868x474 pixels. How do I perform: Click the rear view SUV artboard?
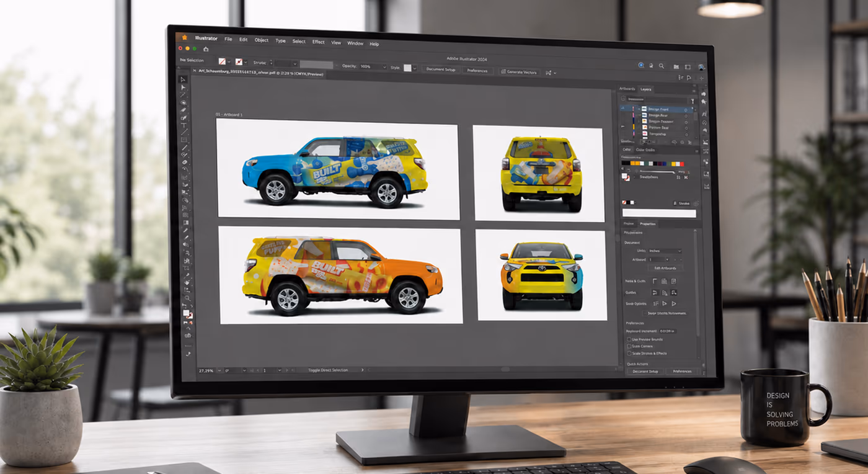[x=539, y=173]
